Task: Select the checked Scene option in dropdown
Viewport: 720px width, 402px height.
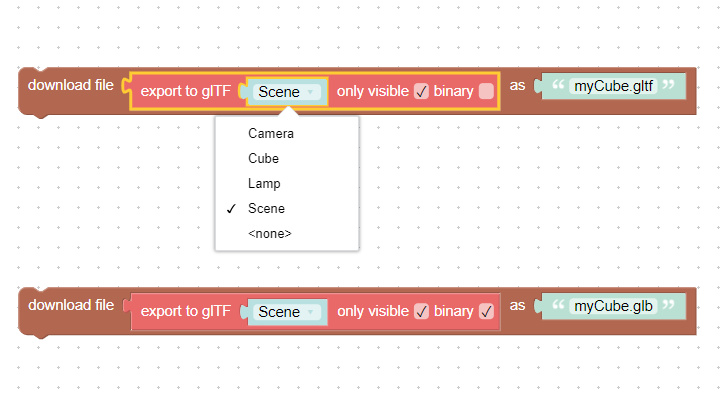Action: pyautogui.click(x=287, y=209)
